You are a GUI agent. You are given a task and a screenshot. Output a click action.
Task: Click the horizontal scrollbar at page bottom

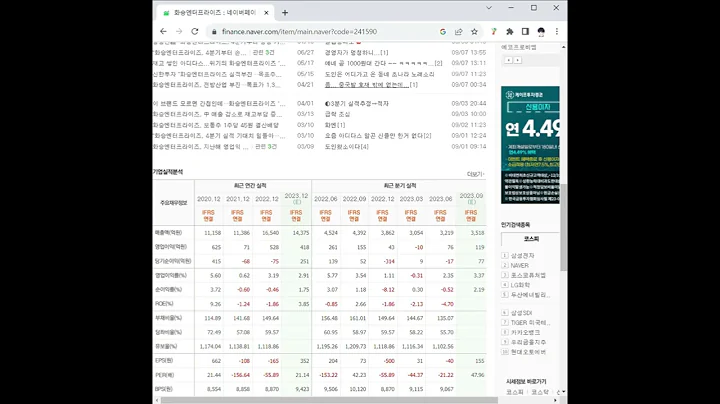pos(329,400)
